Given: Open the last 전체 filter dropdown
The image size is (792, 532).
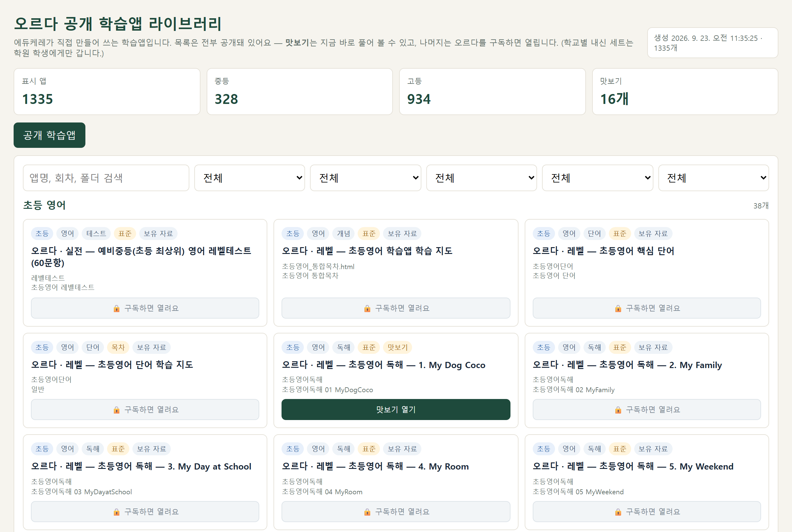Looking at the screenshot, I should click(714, 178).
